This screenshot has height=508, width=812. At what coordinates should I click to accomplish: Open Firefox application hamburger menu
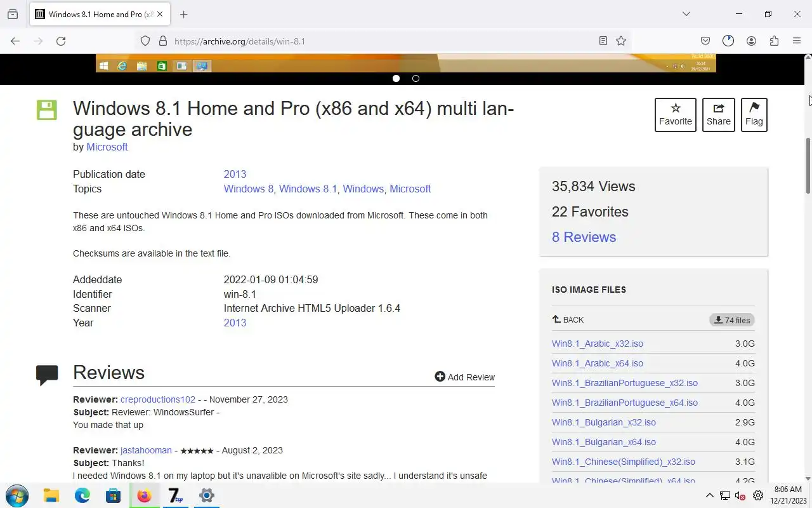click(x=797, y=41)
